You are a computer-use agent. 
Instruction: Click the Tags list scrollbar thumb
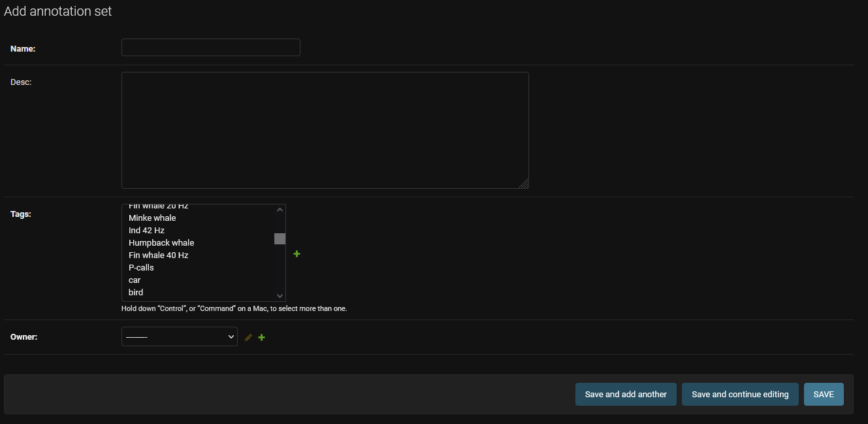[280, 238]
